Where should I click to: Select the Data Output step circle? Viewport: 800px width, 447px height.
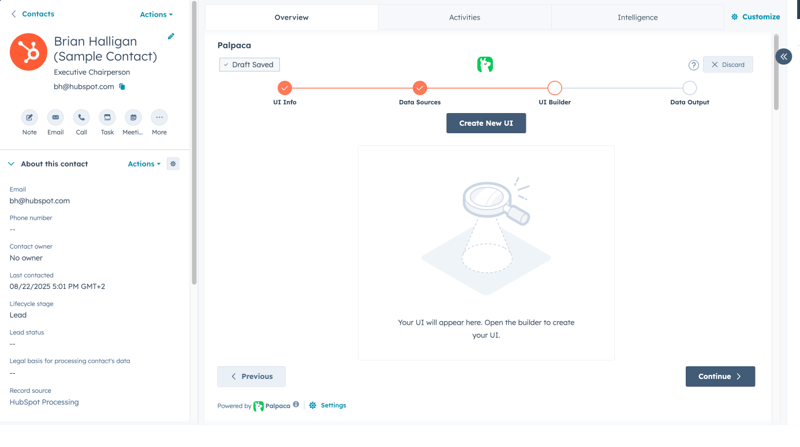point(690,88)
